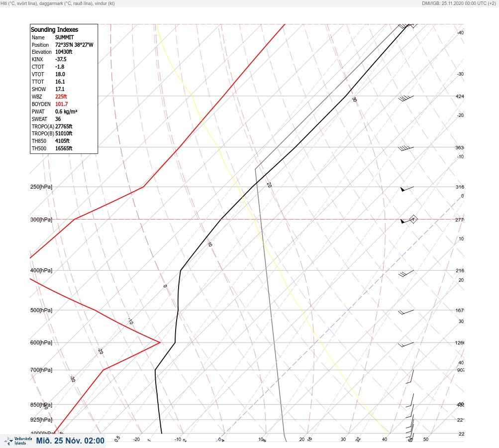Click the wind barb at 400 hPa level

coord(406,273)
